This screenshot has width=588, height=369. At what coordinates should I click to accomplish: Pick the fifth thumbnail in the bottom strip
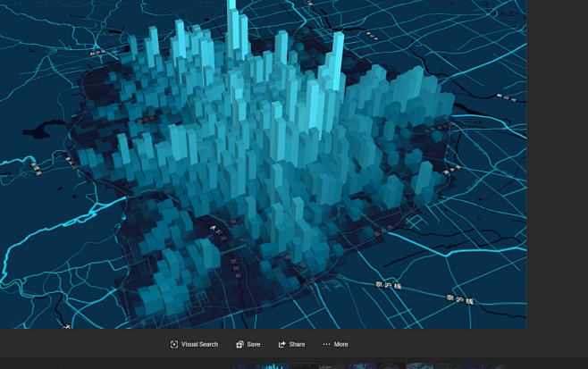(361, 365)
